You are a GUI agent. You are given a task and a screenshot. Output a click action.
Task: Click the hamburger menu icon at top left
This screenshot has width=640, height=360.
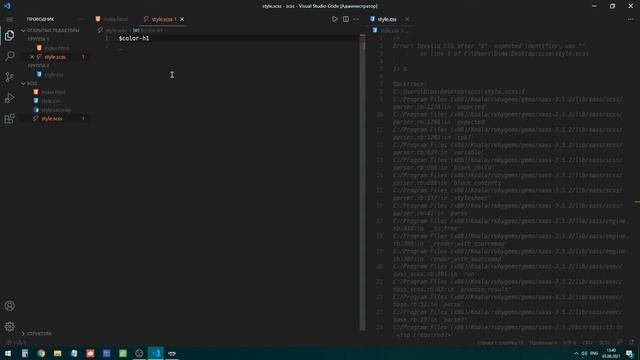[x=9, y=19]
